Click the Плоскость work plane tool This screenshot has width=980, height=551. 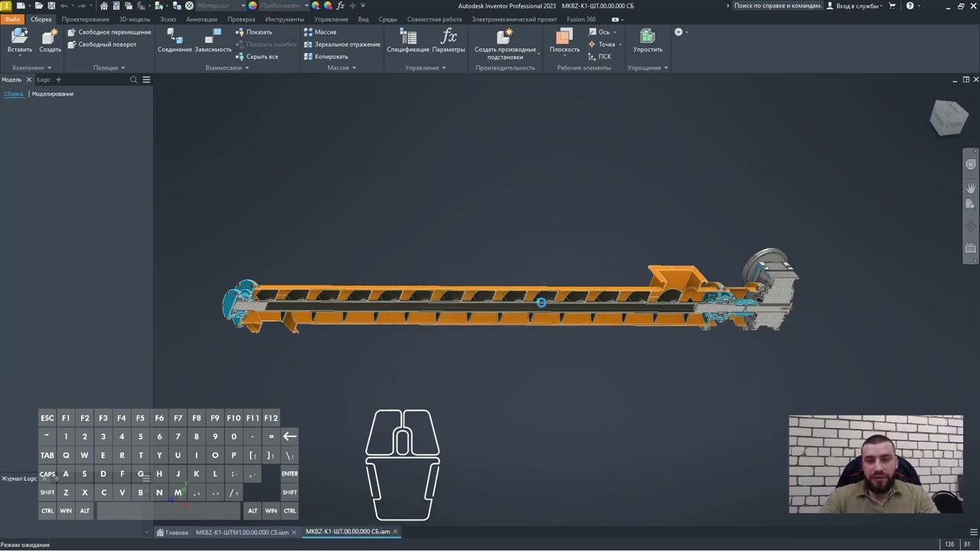coord(564,41)
